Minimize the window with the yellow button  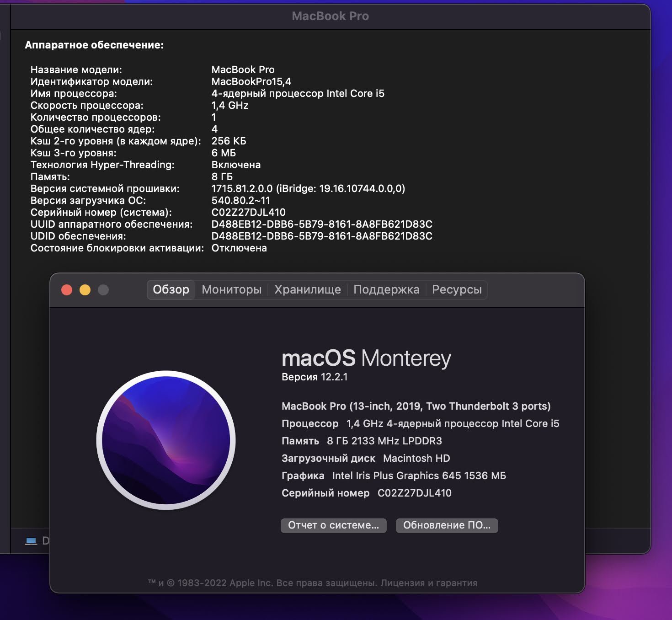coord(85,290)
